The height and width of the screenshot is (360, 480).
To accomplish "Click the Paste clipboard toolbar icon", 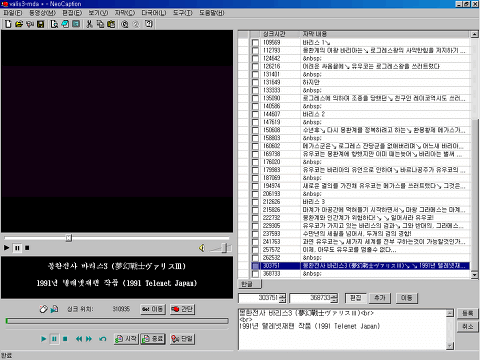I will (x=111, y=24).
